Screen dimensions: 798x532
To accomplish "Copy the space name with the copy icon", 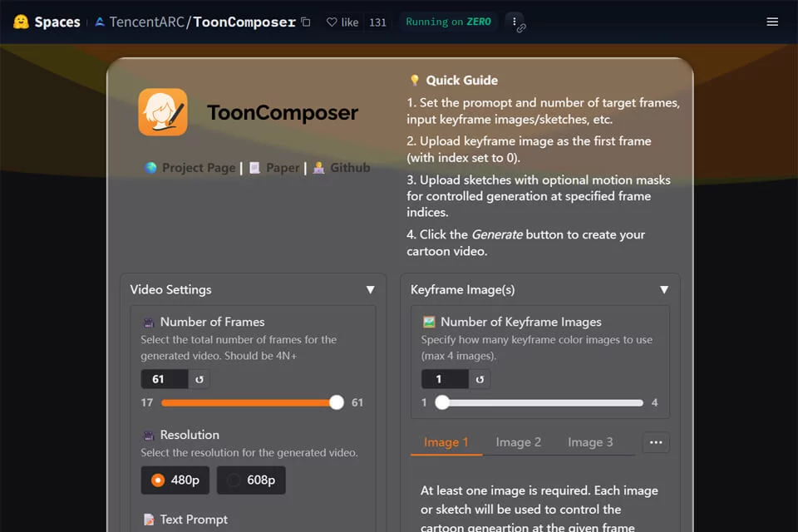I will [x=306, y=22].
